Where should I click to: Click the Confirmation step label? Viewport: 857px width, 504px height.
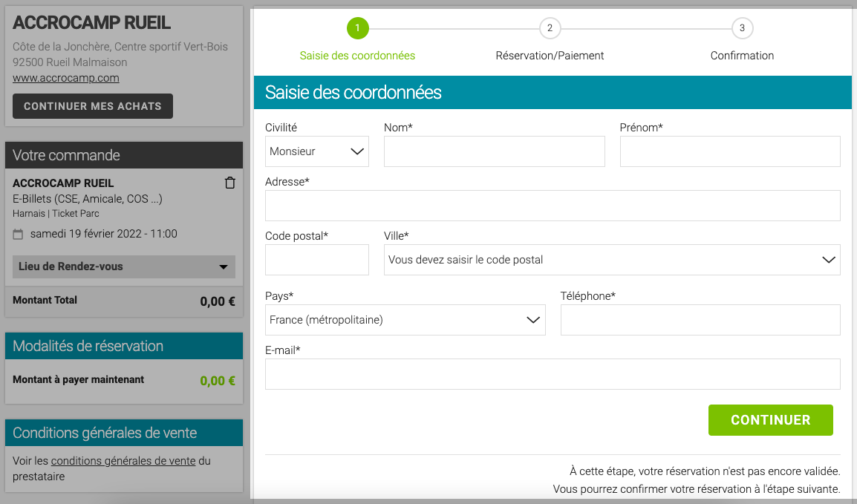coord(742,56)
